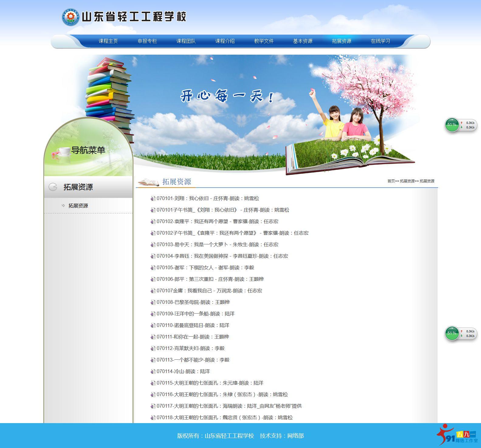This screenshot has height=448, width=481.
Task: Go to 课程团队 in the nav bar
Action: [186, 41]
